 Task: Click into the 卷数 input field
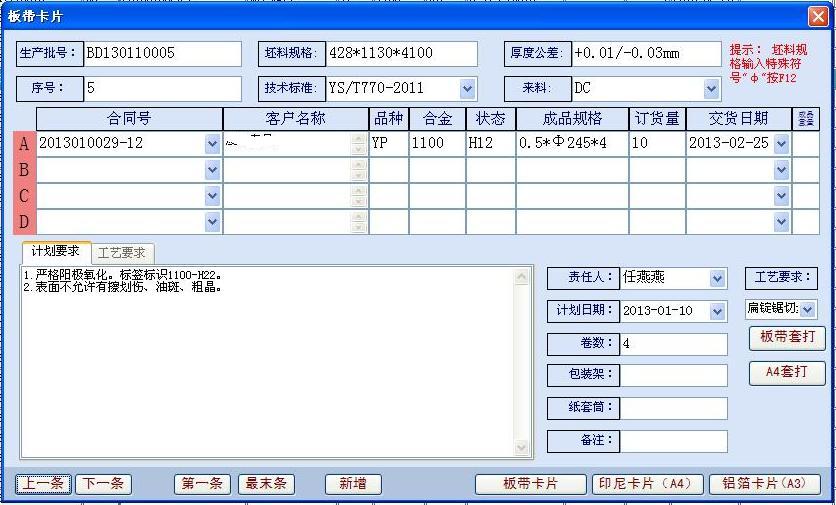click(x=674, y=344)
